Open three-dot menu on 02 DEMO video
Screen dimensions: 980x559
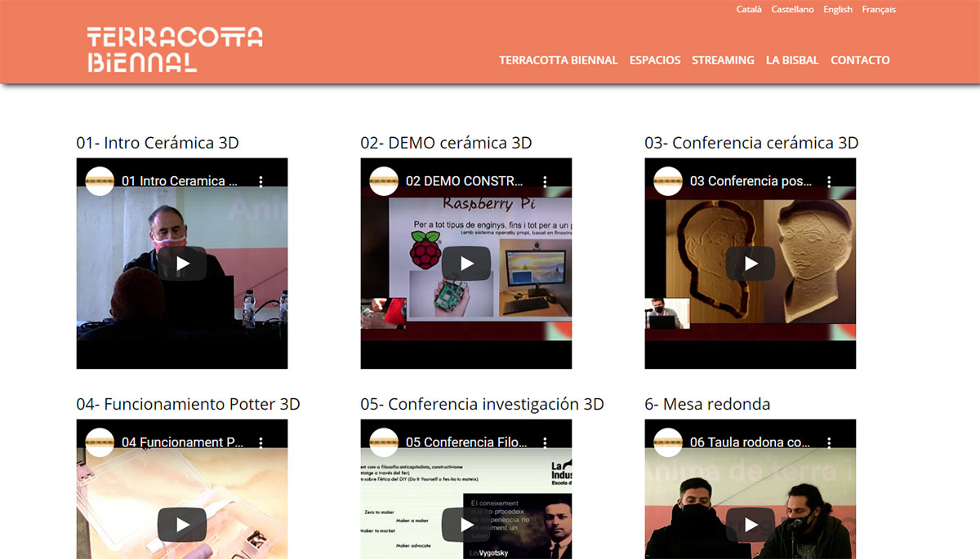pos(545,181)
